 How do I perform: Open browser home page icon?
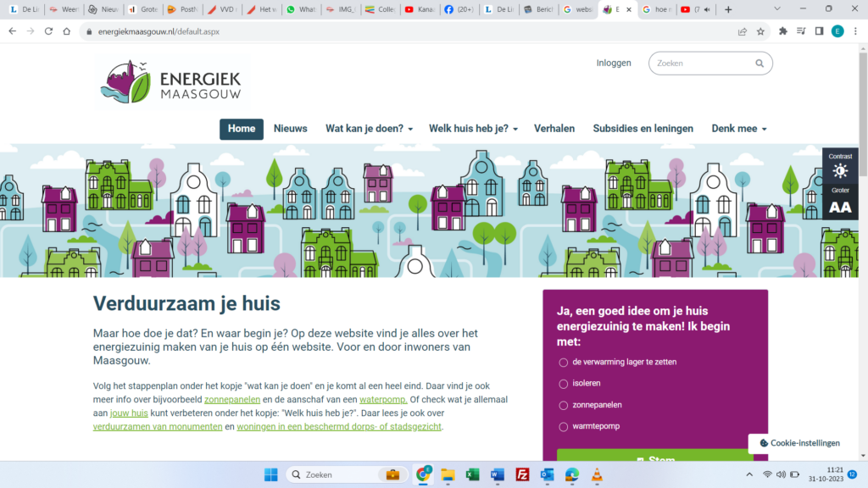point(66,31)
